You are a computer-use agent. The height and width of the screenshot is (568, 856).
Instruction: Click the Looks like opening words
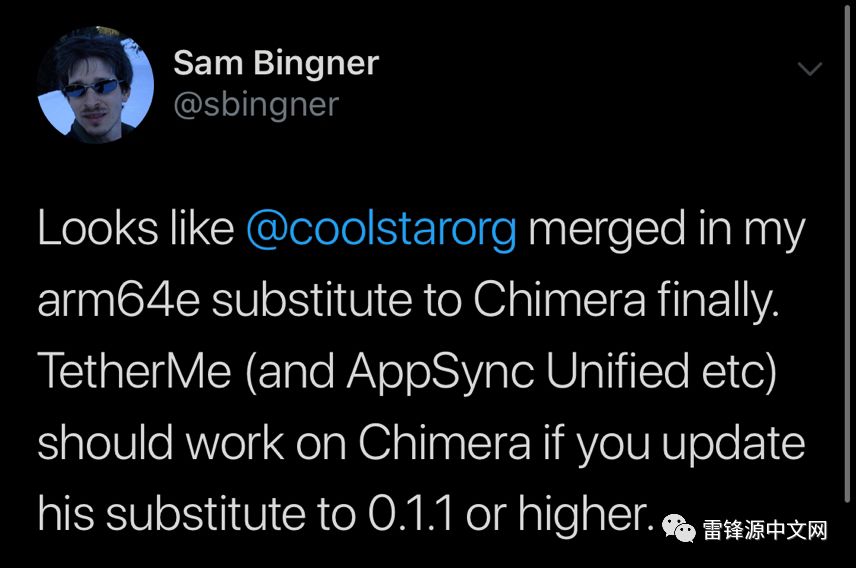click(x=136, y=228)
